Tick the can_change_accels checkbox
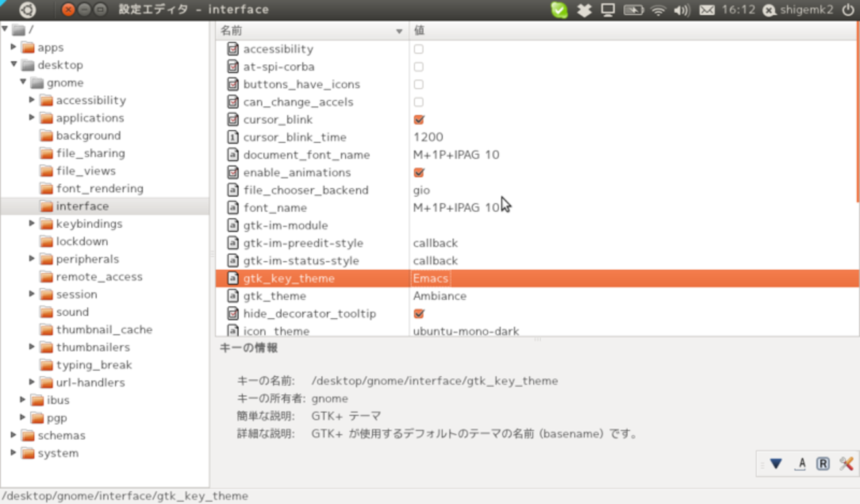This screenshot has width=860, height=504. [x=419, y=102]
